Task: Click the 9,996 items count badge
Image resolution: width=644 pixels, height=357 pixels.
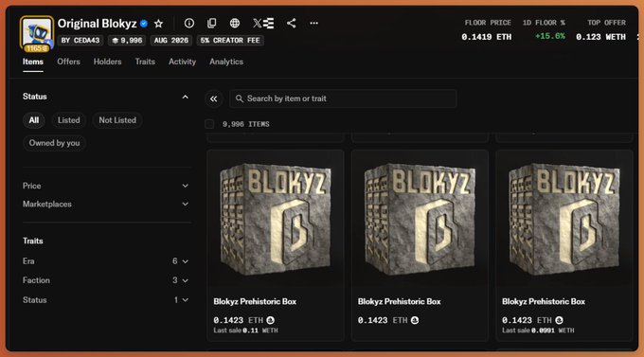Action: (127, 41)
